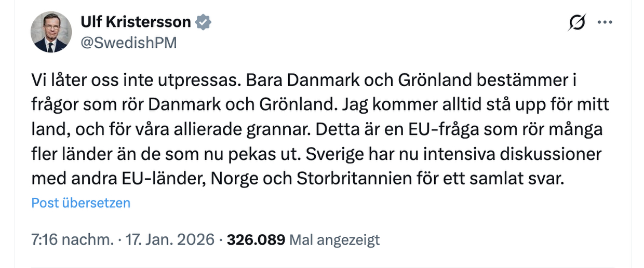Viewport: 644px width, 268px height.
Task: Open the Grok explain-post icon
Action: point(576,23)
